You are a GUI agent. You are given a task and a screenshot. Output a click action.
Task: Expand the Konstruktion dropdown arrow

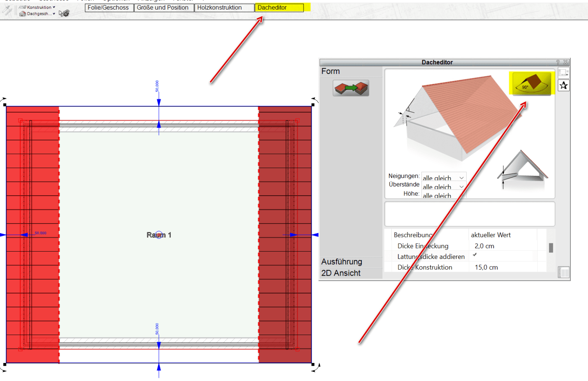click(x=54, y=7)
